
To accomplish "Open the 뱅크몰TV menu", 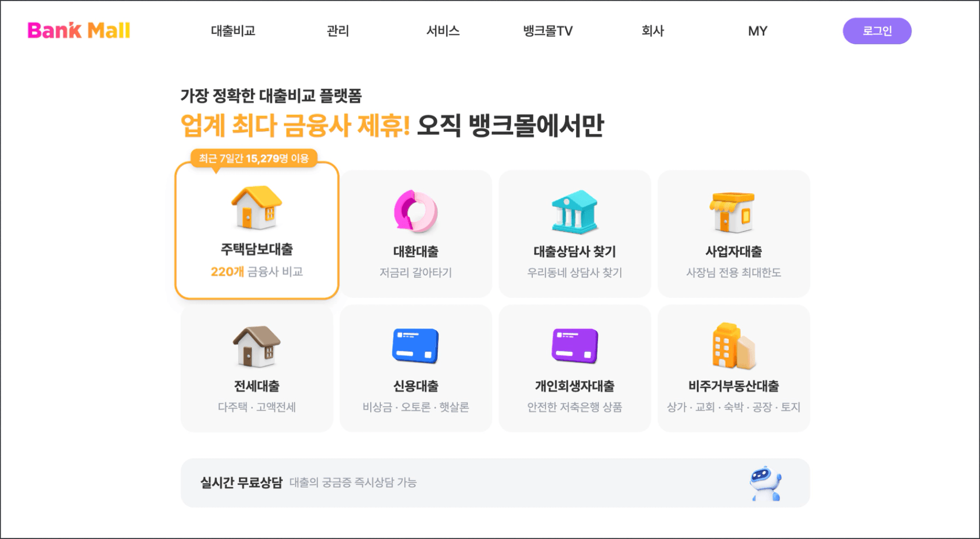I will (548, 31).
